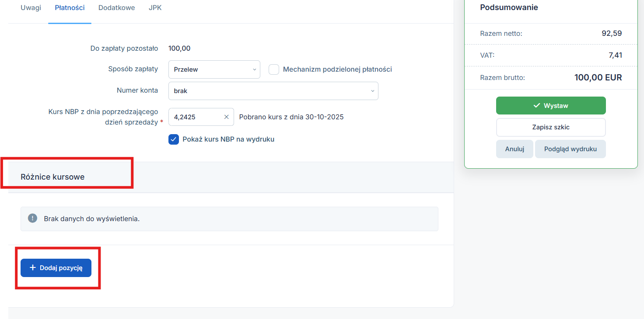Uncheck Pokaż kurs NBP na wydruku
Image resolution: width=644 pixels, height=319 pixels.
(174, 139)
